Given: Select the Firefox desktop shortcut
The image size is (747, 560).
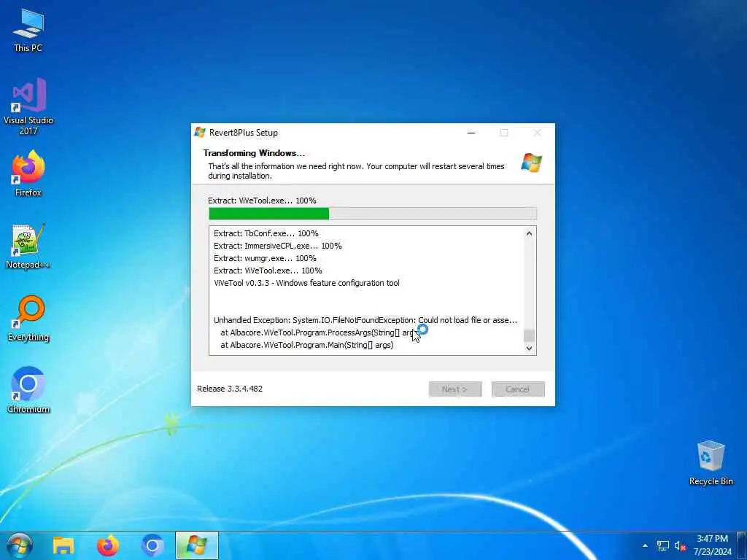Looking at the screenshot, I should coord(28,174).
